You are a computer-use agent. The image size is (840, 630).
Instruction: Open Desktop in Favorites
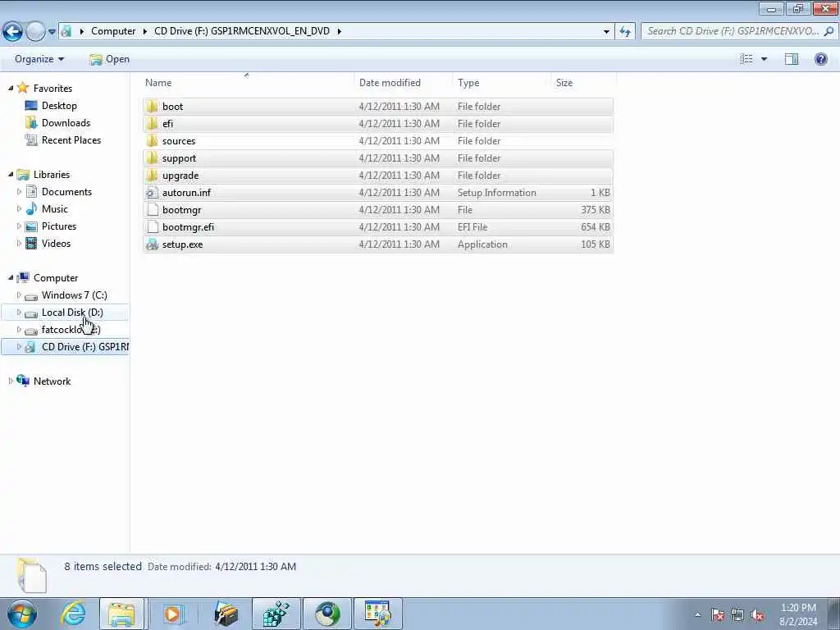59,106
